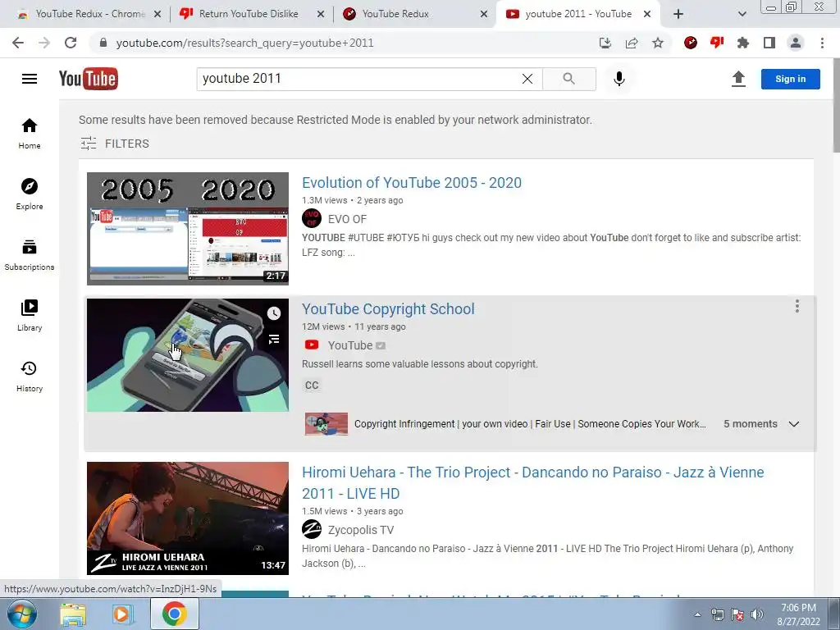Open the Extensions puzzle-piece menu
Viewport: 840px width, 630px height.
coord(743,43)
